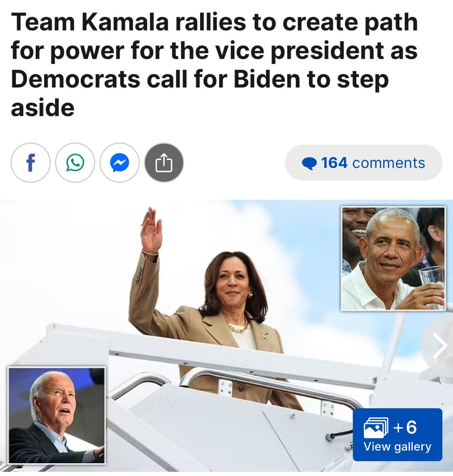Open the gray share options icon
Viewport: 453px width, 476px height.
164,163
